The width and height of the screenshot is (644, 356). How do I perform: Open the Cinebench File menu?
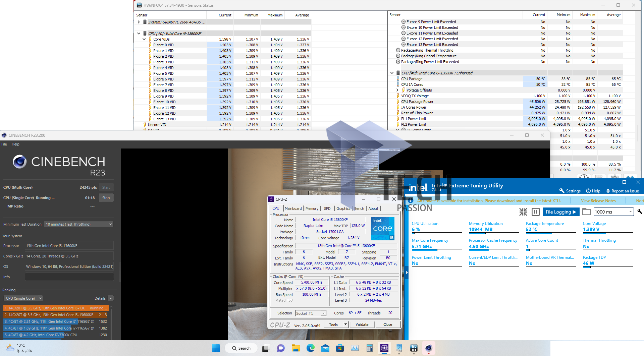tap(4, 144)
